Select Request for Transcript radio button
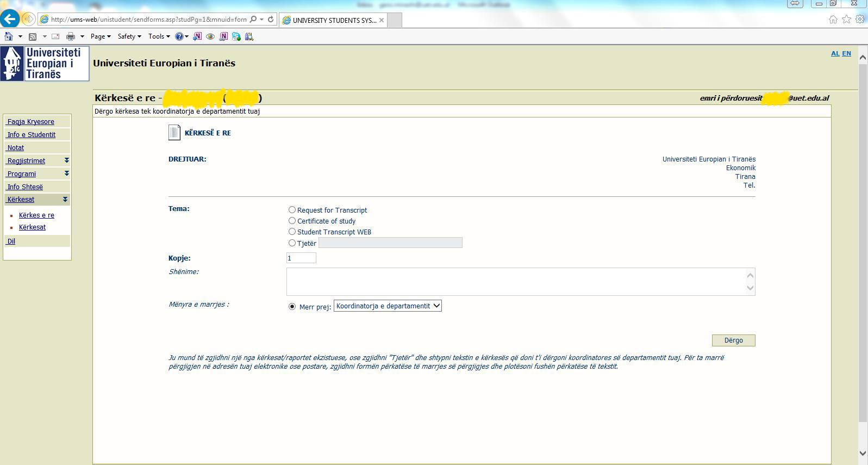 (292, 210)
